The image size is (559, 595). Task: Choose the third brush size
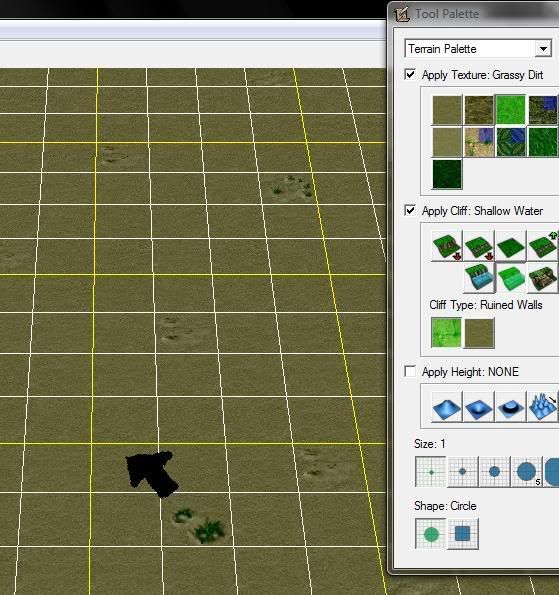(494, 472)
